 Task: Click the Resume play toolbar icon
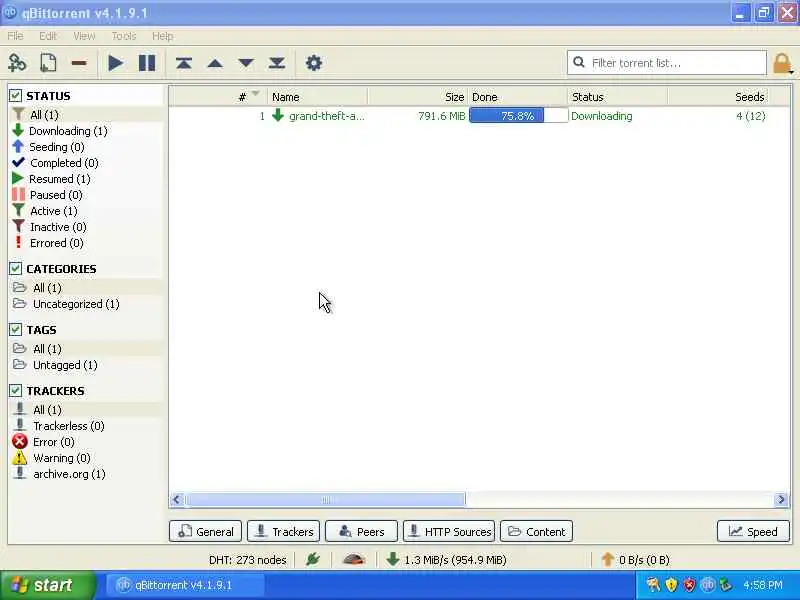[x=116, y=63]
